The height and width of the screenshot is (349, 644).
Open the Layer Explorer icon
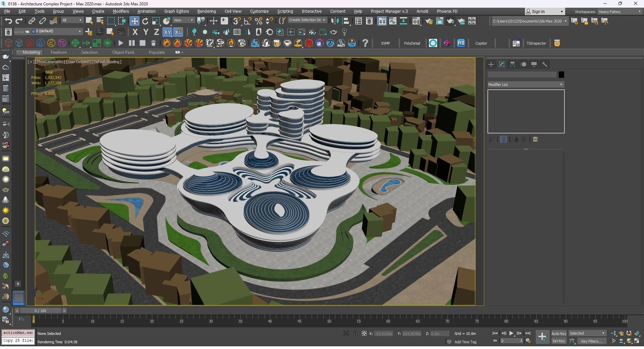point(369,21)
